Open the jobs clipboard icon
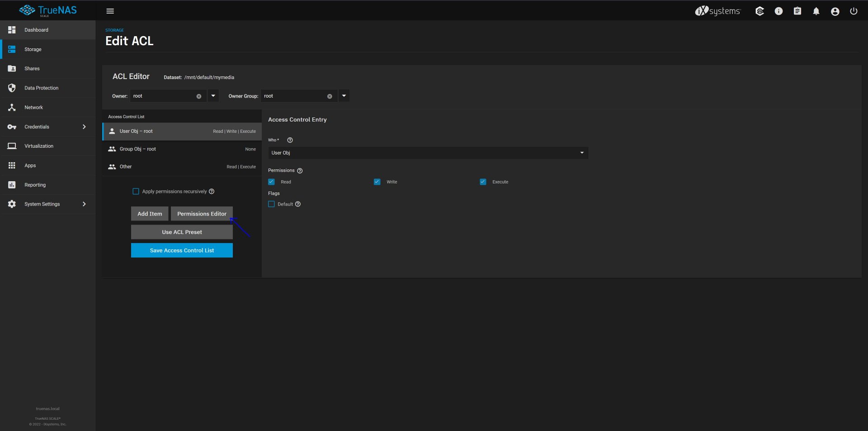 pyautogui.click(x=797, y=11)
